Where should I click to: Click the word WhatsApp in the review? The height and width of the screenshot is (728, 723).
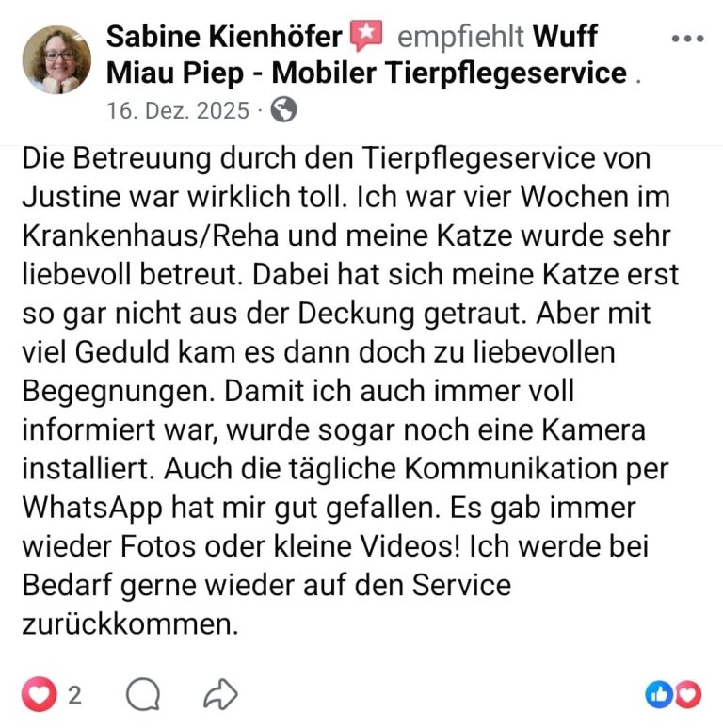[x=92, y=508]
